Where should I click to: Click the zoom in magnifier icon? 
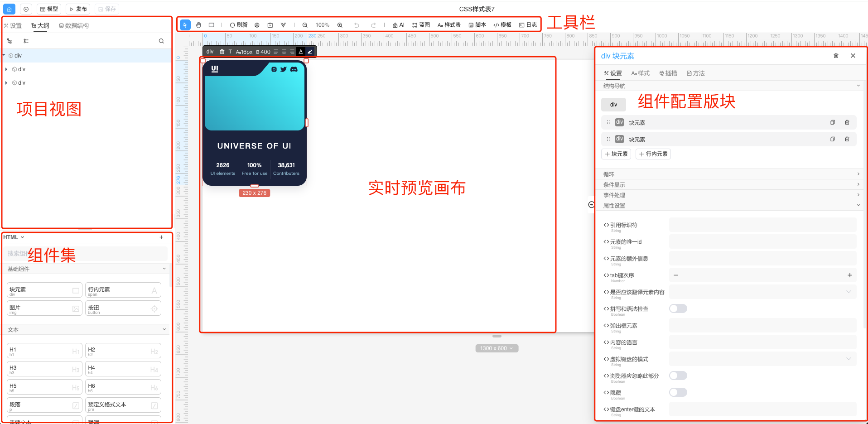[340, 25]
